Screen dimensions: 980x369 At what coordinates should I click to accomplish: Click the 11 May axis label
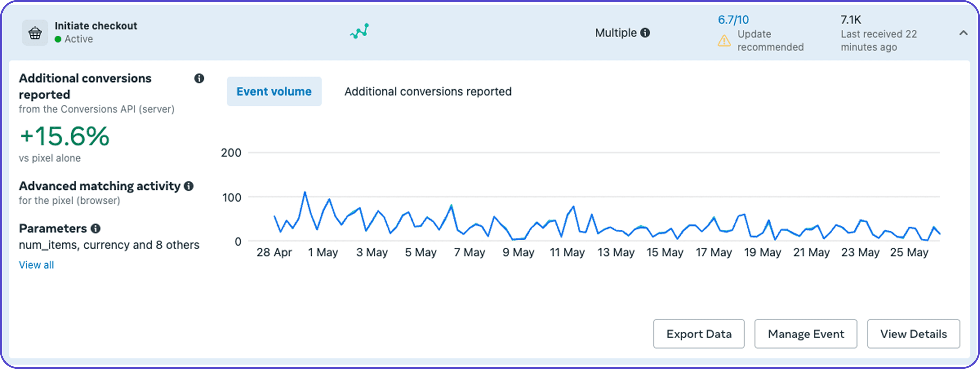pos(567,253)
